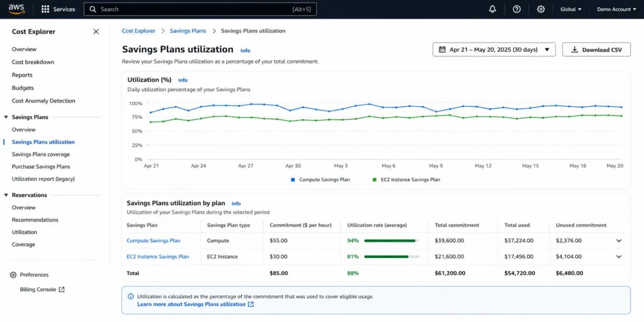Open the Compute Savings Plan table link
644x322 pixels.
pos(153,241)
